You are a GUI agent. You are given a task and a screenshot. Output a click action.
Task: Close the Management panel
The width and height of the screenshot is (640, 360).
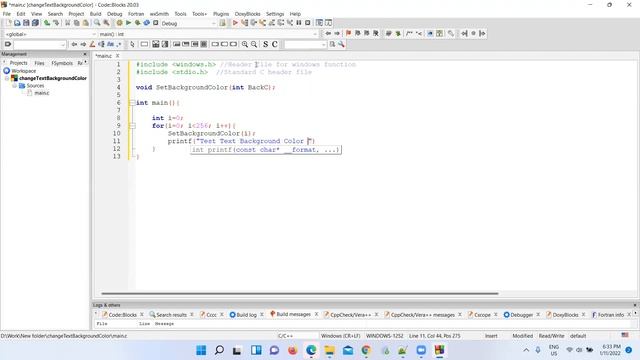tap(85, 54)
